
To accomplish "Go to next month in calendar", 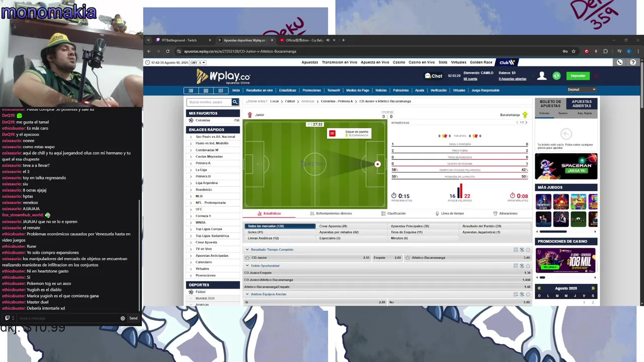I will click(593, 288).
